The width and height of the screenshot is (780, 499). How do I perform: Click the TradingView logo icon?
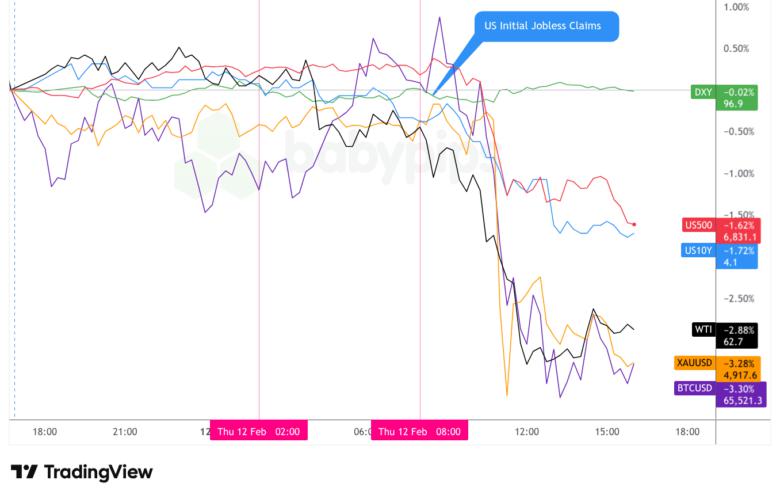point(24,472)
